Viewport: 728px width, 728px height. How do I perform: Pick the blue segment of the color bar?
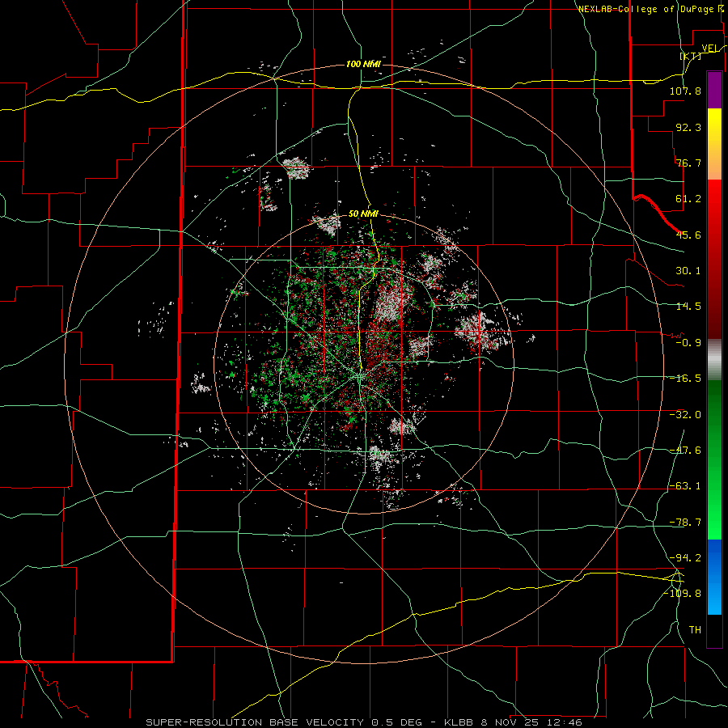(714, 577)
